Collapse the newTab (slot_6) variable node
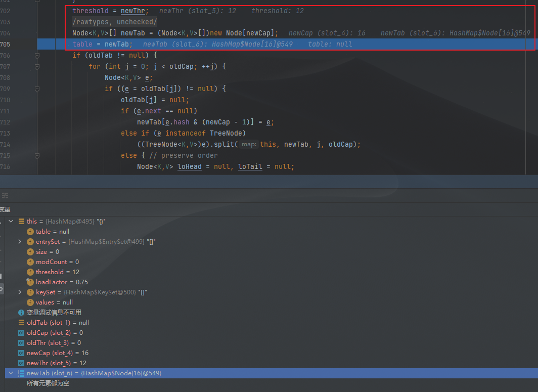538x392 pixels. tap(11, 373)
